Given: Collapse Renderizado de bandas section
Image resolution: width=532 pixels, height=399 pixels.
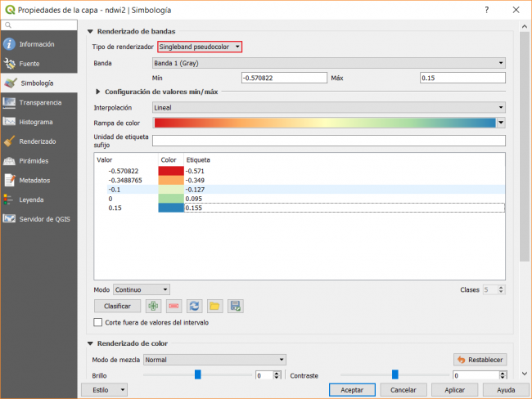Looking at the screenshot, I should [90, 32].
